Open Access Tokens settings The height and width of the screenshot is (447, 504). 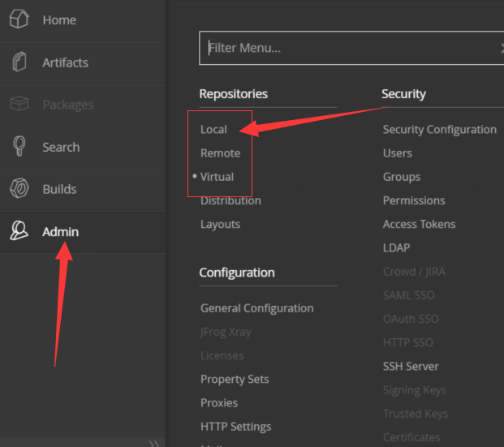point(419,224)
